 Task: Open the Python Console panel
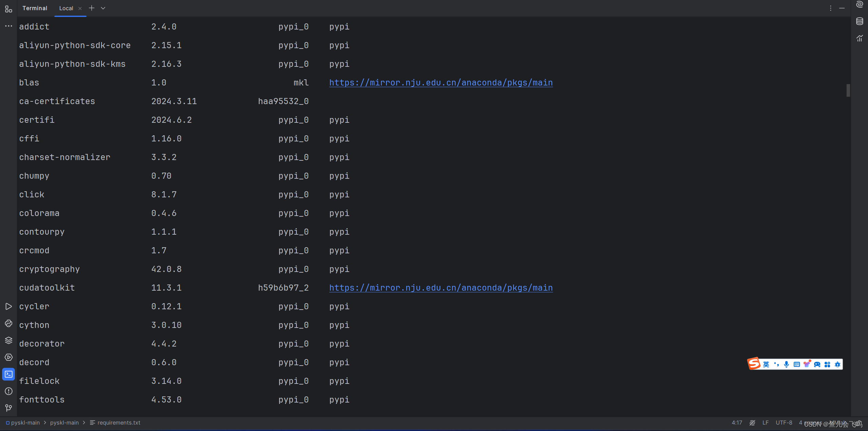click(8, 323)
